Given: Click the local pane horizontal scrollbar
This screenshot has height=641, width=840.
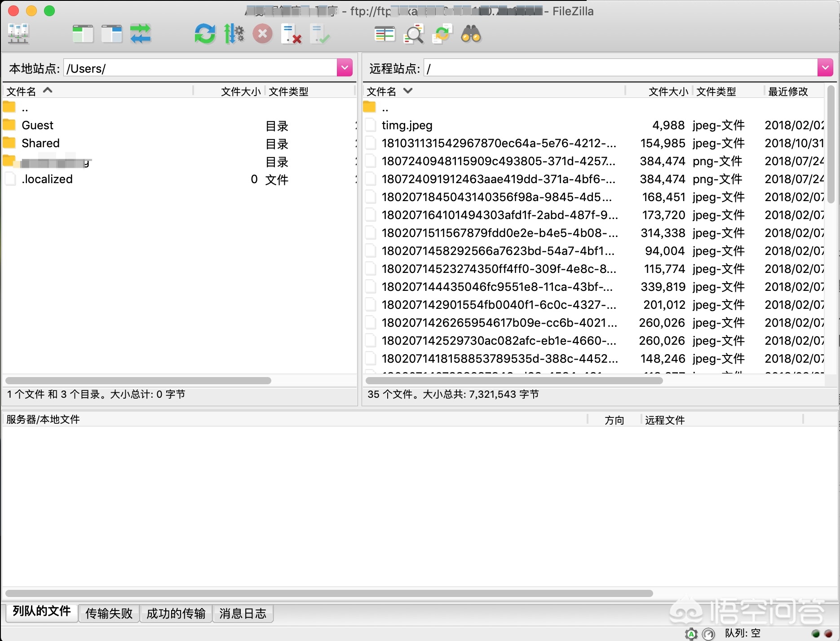Looking at the screenshot, I should point(138,381).
